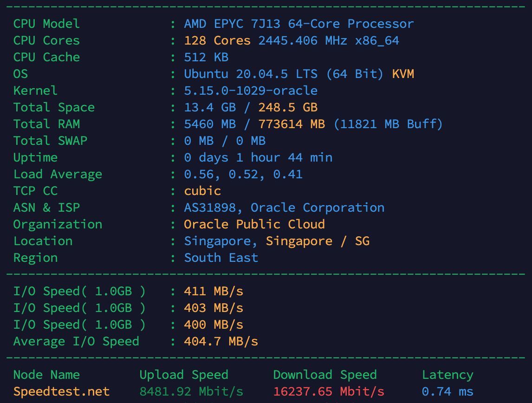
Task: Click the orange KVM label
Action: pyautogui.click(x=402, y=74)
